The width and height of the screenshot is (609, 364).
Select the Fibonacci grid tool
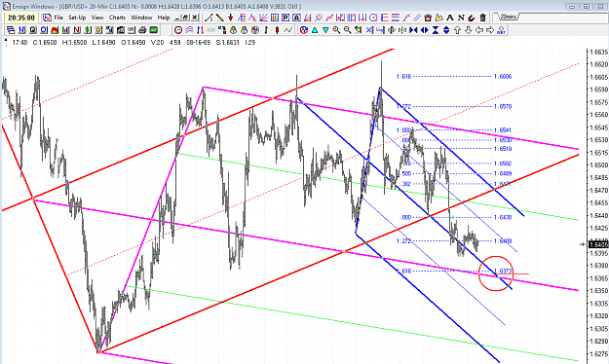(x=275, y=18)
